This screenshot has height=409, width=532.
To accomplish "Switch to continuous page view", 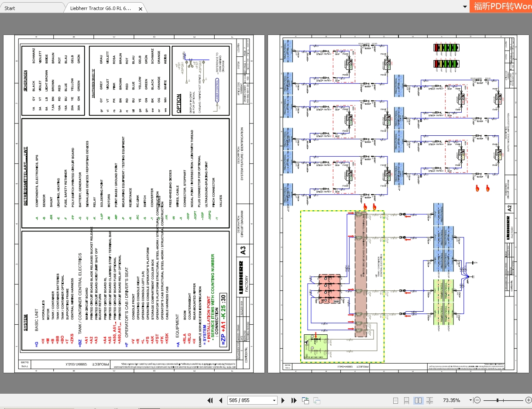I will 407,400.
